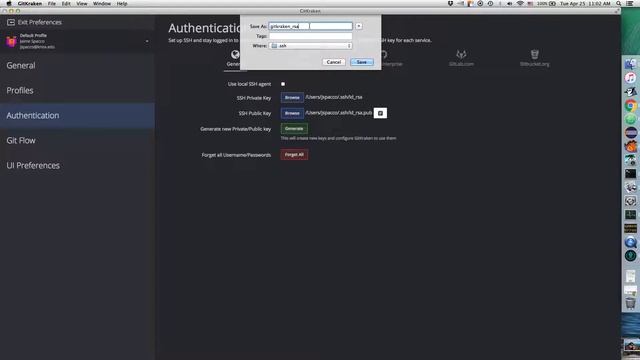Click the Wi-Fi status icon
640x360 pixels.
tap(520, 4)
